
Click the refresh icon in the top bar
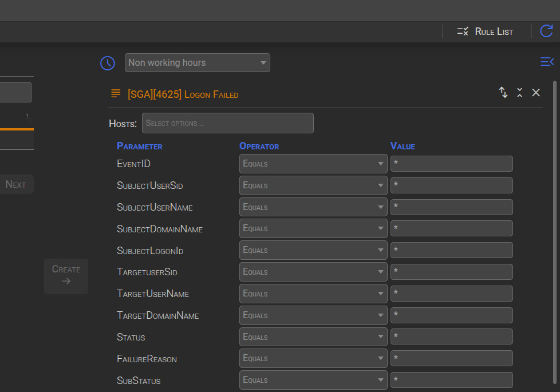(x=546, y=31)
